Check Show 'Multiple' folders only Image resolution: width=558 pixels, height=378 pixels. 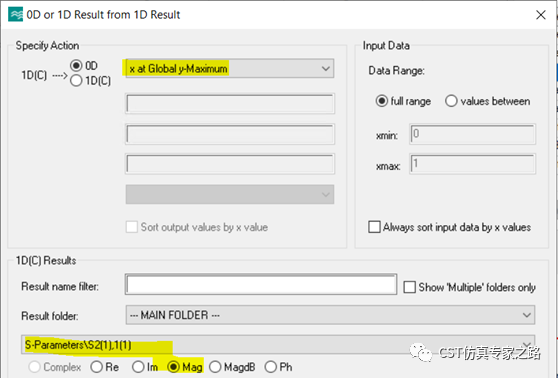[409, 287]
